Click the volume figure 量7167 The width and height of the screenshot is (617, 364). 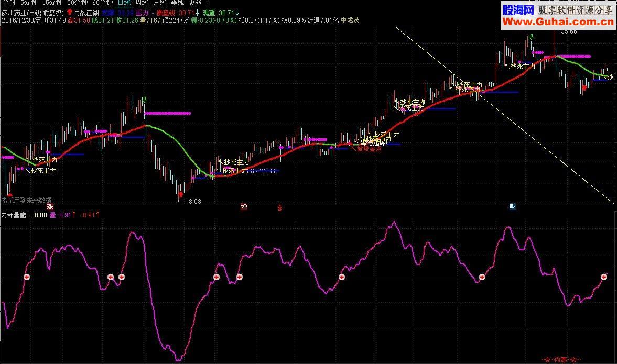point(150,20)
